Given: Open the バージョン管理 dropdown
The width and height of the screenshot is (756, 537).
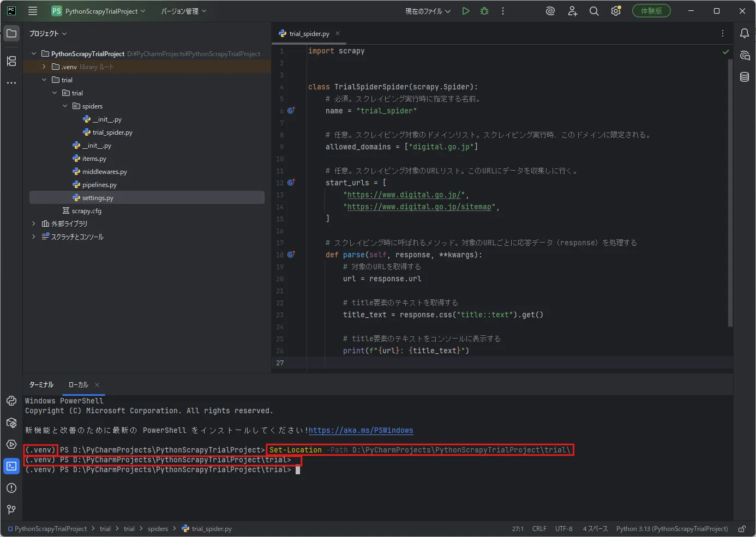Looking at the screenshot, I should [184, 11].
